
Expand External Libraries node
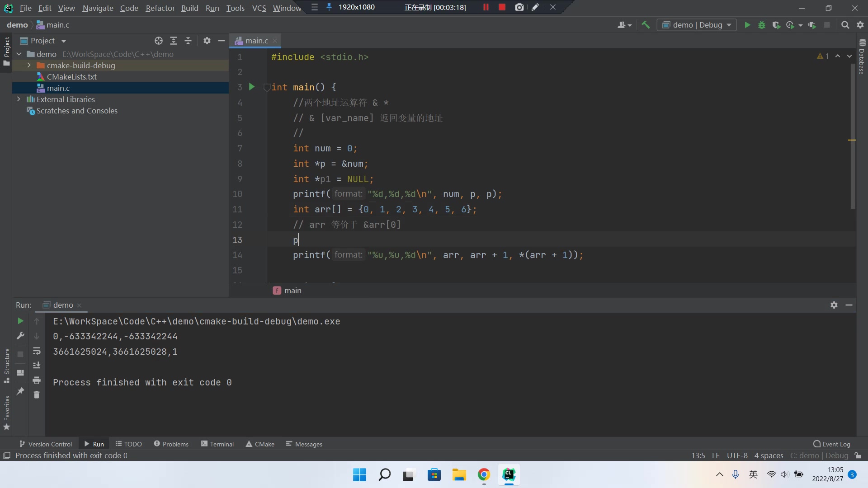click(19, 99)
